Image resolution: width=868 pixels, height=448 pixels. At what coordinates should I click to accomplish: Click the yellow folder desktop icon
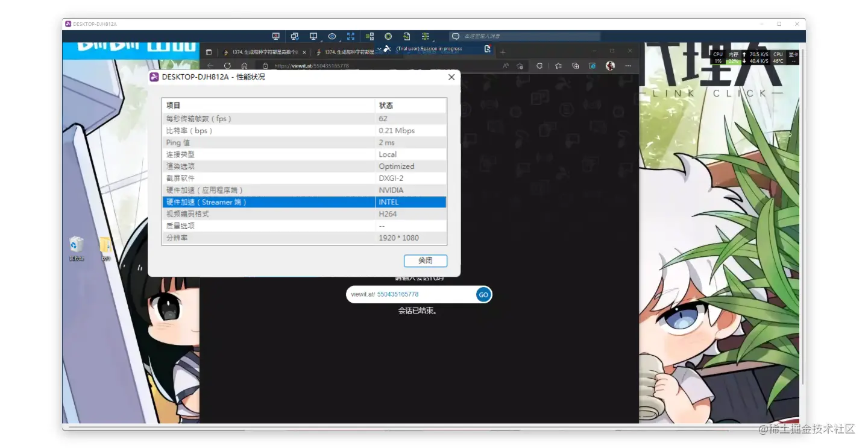pos(105,248)
